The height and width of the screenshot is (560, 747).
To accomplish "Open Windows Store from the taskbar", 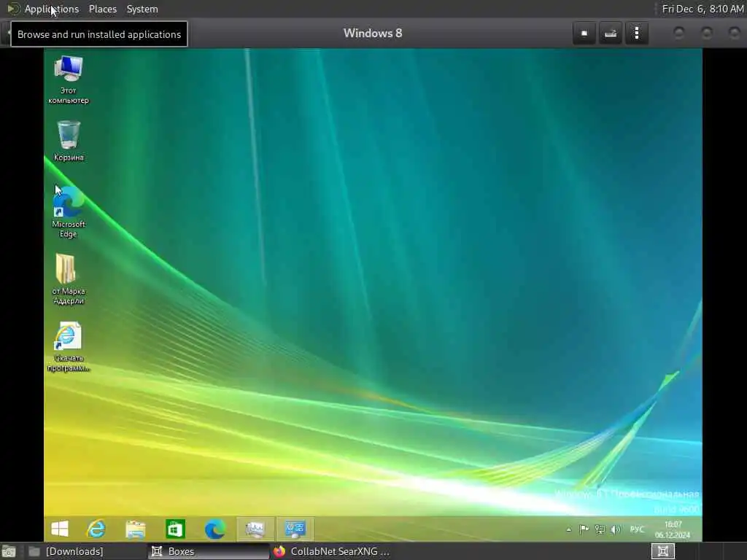I will [x=175, y=529].
